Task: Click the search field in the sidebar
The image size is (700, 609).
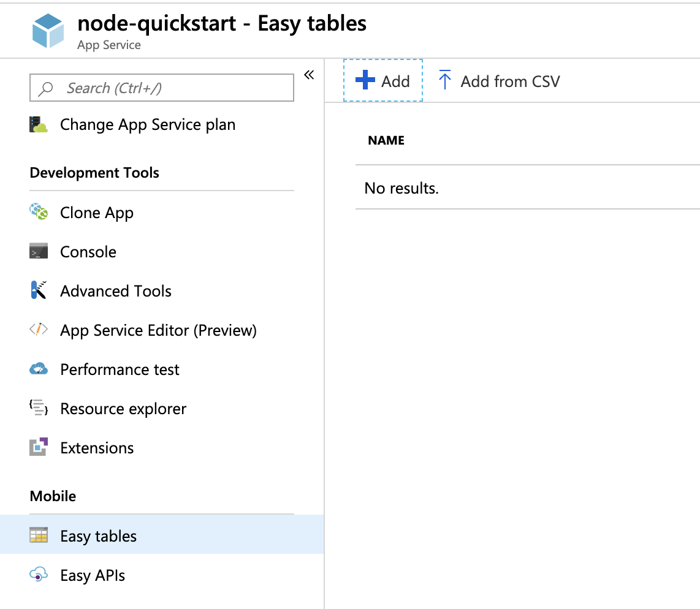Action: pos(161,88)
